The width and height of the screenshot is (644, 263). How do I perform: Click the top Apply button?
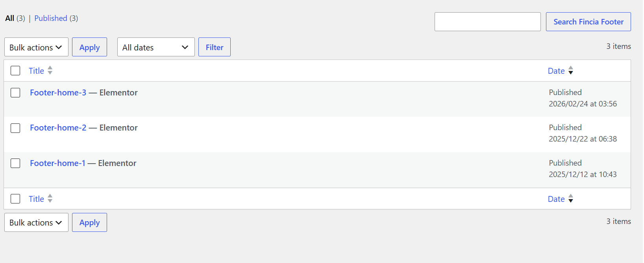(89, 47)
